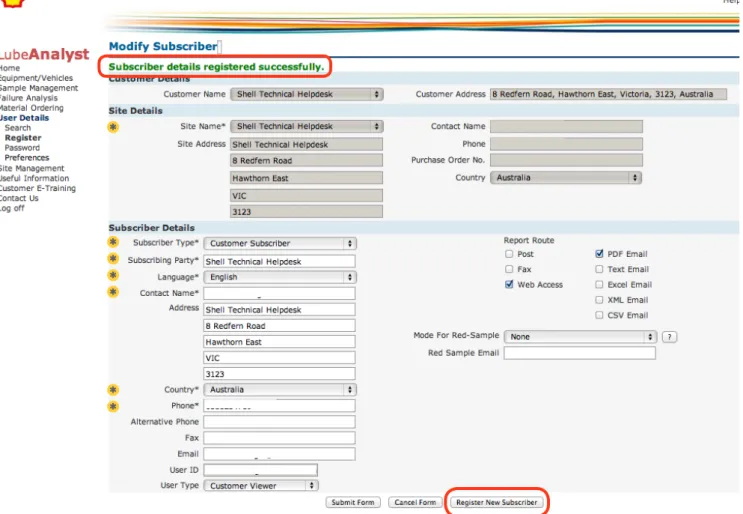Image resolution: width=743 pixels, height=514 pixels.
Task: Open the Customer Name dropdown
Action: [x=307, y=94]
